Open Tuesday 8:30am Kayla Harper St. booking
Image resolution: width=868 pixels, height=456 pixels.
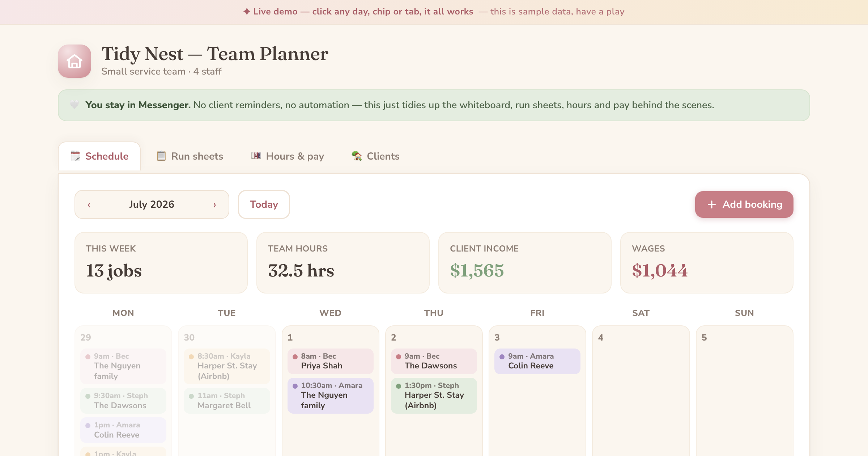pyautogui.click(x=227, y=366)
